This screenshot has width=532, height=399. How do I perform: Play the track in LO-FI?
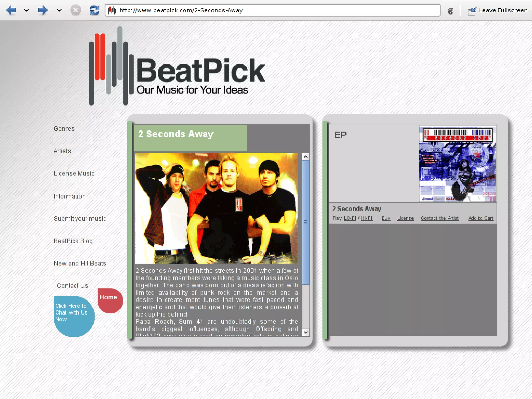tap(350, 218)
